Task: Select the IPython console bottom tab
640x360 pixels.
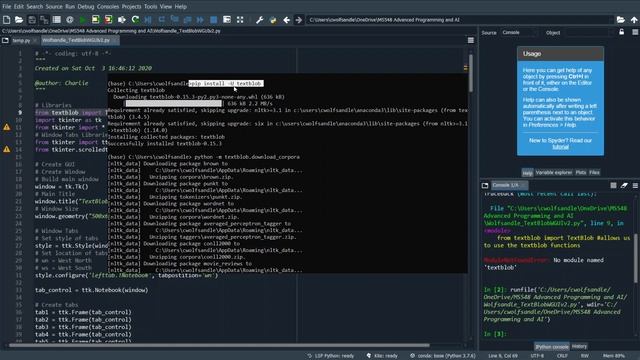Action: 552,347
